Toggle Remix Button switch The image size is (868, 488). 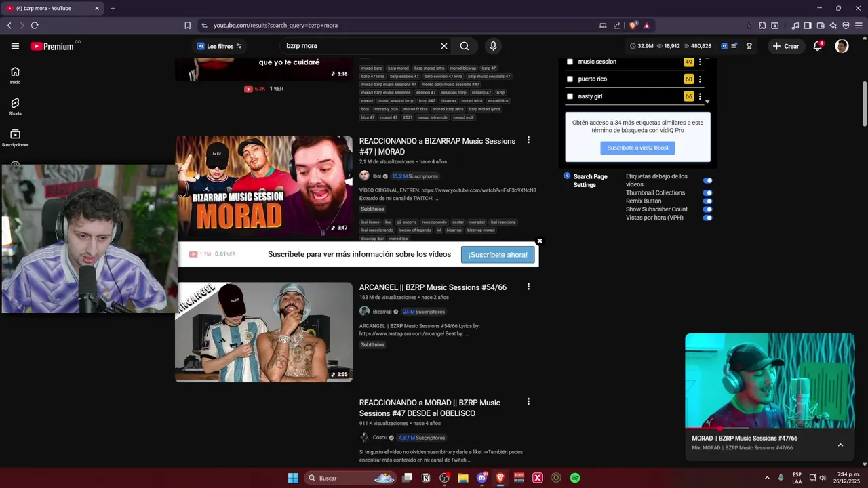tap(707, 201)
